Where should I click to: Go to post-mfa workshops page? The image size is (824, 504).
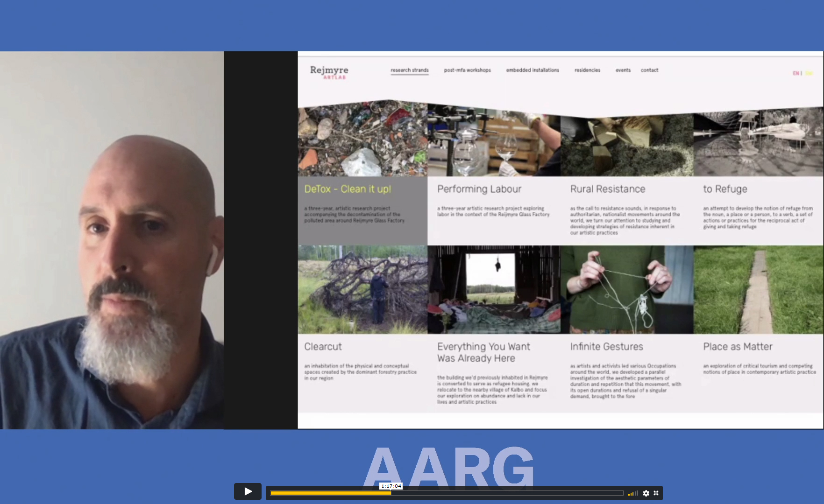[x=467, y=70]
